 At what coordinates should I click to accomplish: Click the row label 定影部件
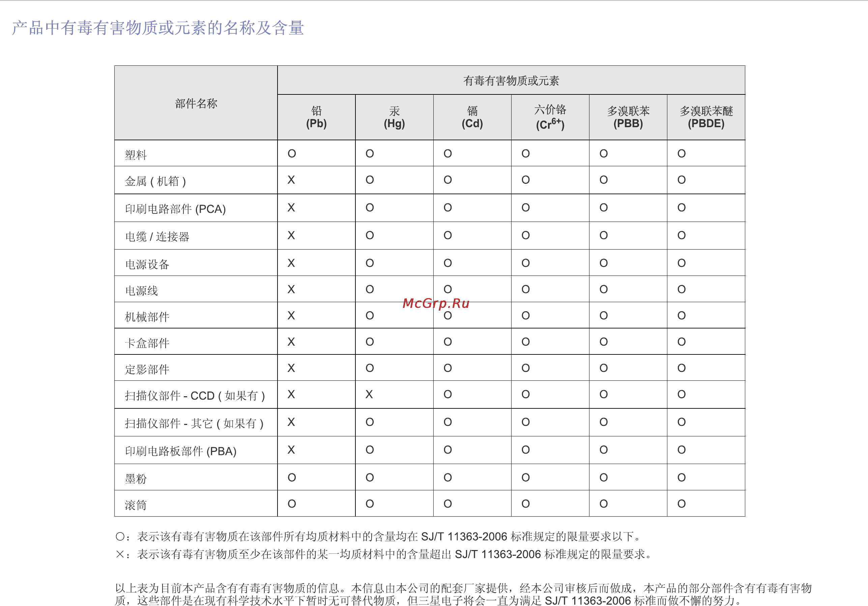pyautogui.click(x=147, y=369)
